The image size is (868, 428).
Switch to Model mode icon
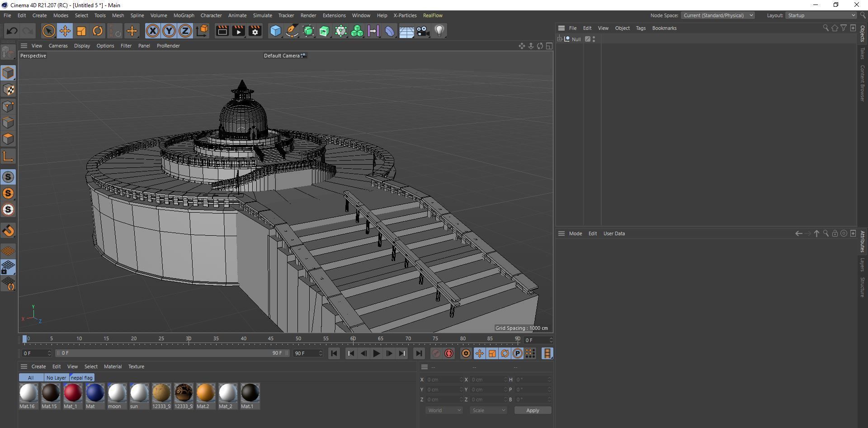pyautogui.click(x=8, y=73)
